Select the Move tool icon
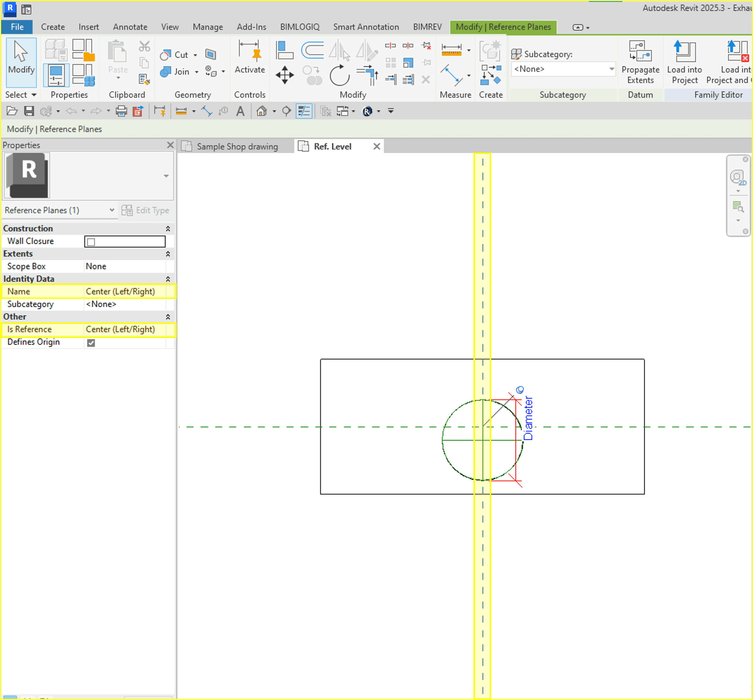The height and width of the screenshot is (700, 753). pyautogui.click(x=285, y=75)
